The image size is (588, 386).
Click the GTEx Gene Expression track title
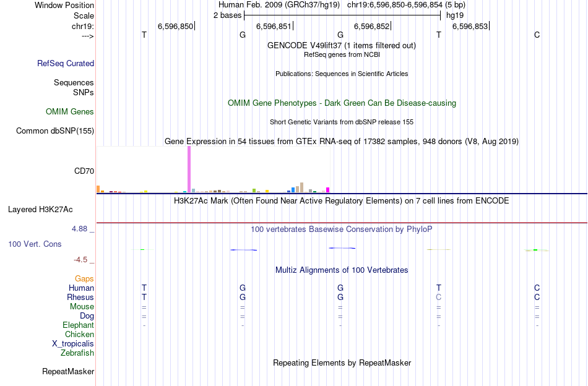tap(342, 141)
